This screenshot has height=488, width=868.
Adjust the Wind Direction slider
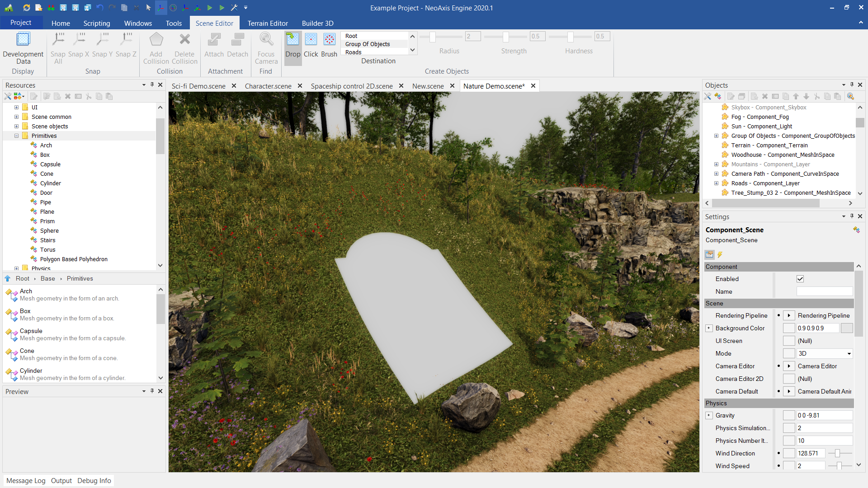(x=837, y=453)
